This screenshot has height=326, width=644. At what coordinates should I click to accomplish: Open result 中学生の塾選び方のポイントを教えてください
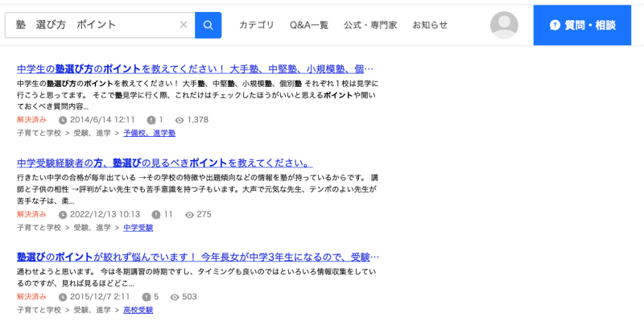195,68
